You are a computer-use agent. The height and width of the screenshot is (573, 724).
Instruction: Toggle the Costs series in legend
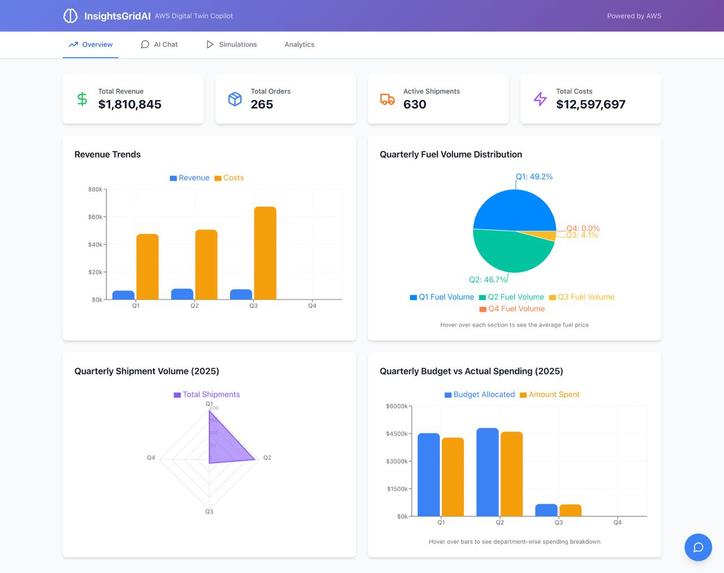(x=229, y=178)
